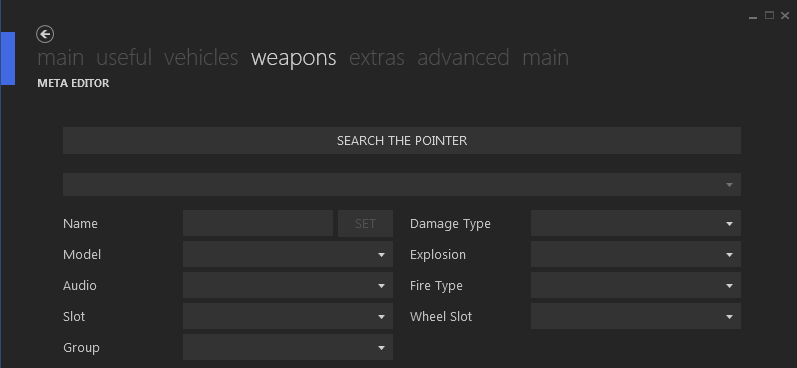The image size is (797, 368).
Task: Switch to the useful tab
Action: [124, 58]
